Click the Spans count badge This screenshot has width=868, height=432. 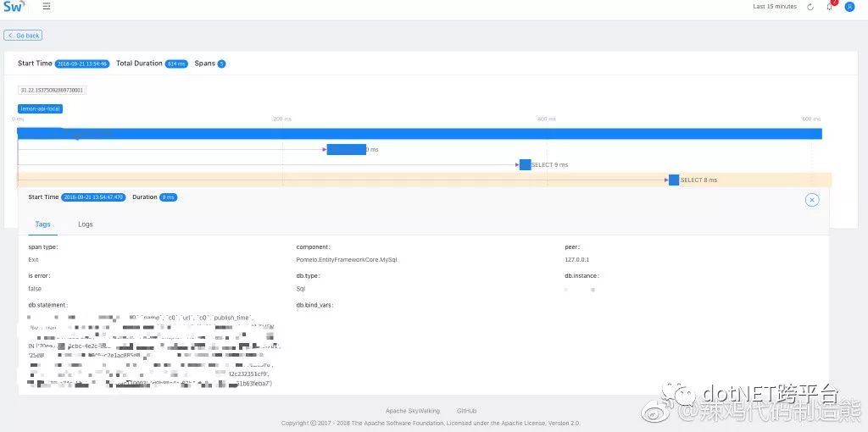[221, 64]
